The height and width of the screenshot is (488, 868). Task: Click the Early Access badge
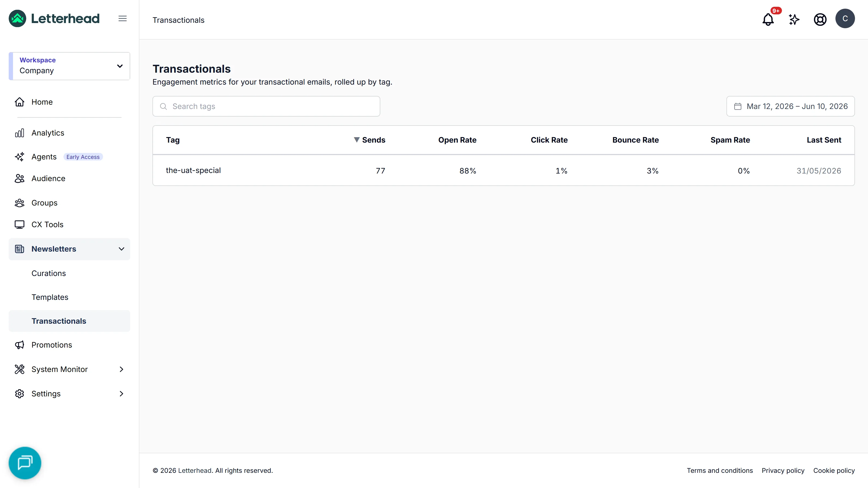tap(83, 157)
